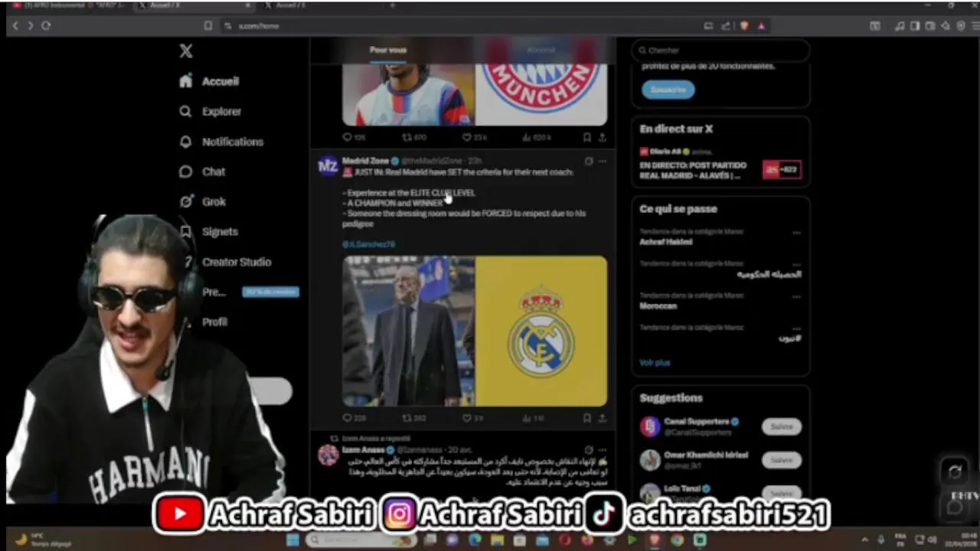Open Accueil home in sidebar
Viewport: 980px width, 551px height.
coord(209,81)
